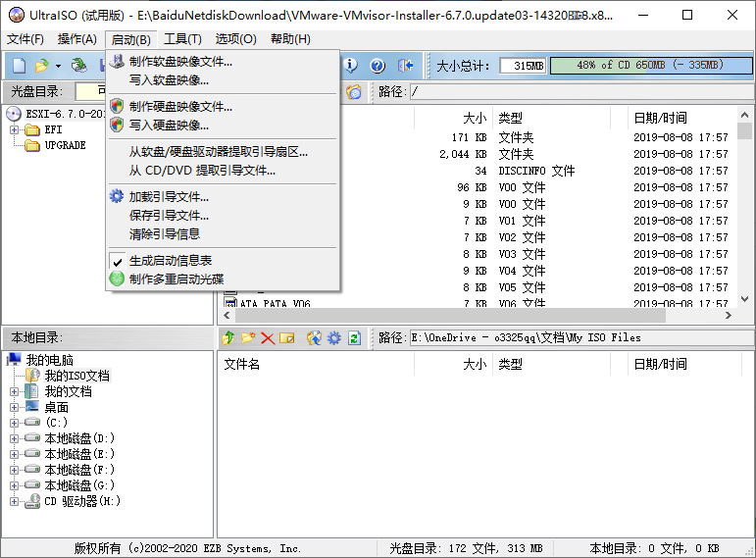Viewport: 756px width, 558px height.
Task: Expand the 我的文档 tree node
Action: point(14,391)
